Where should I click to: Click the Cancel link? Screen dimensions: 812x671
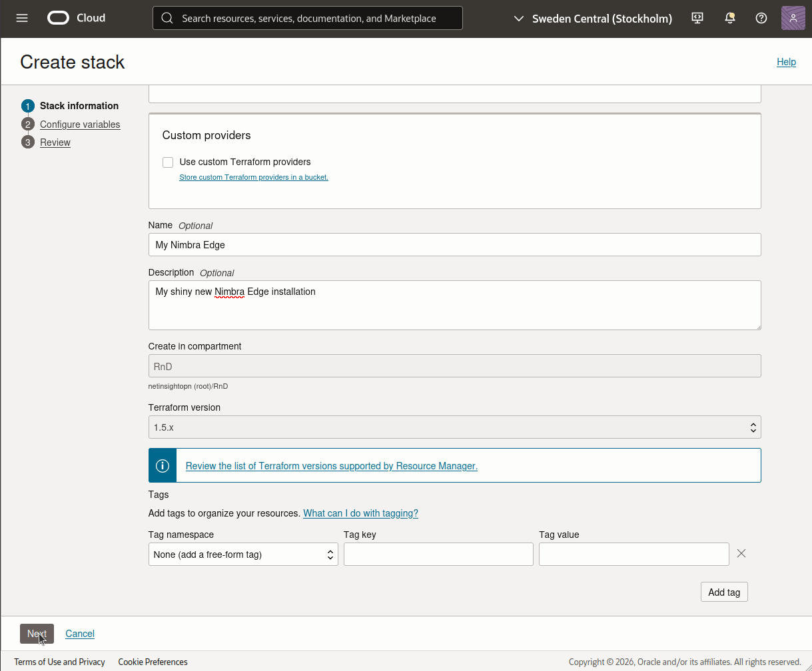tap(80, 634)
